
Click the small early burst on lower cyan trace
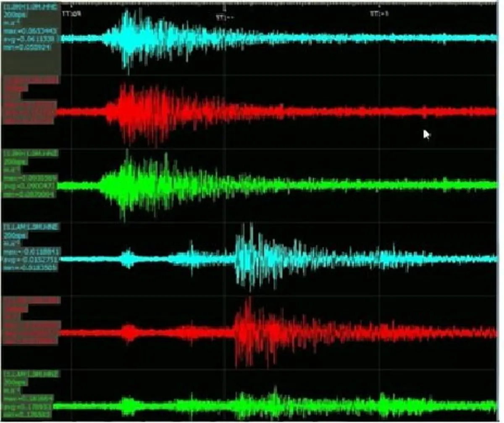click(x=128, y=259)
